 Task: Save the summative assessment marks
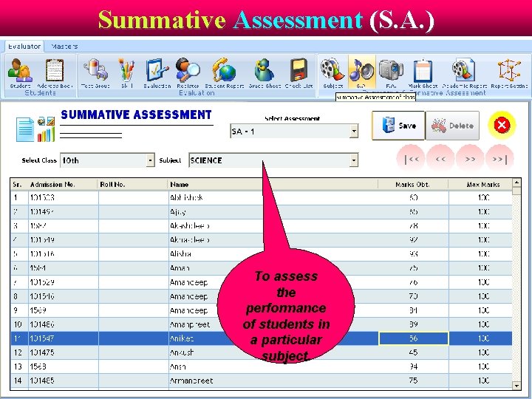click(398, 126)
